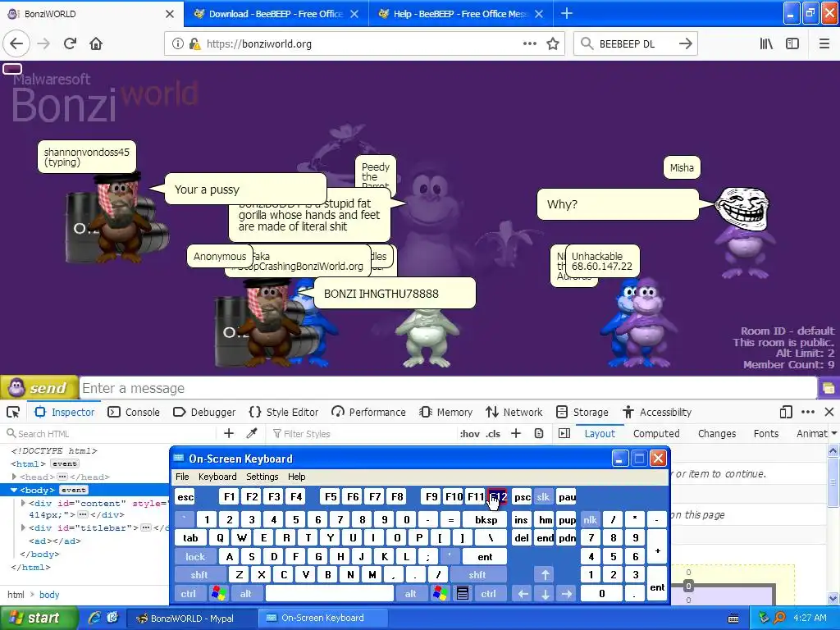Activate the element picker in devtools
This screenshot has width=840, height=630.
pos(13,412)
